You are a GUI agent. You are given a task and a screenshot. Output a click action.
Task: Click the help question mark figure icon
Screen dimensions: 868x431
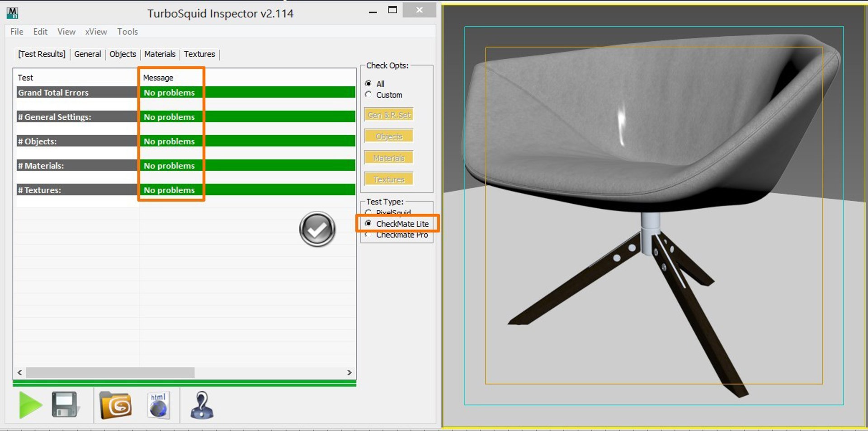(202, 405)
